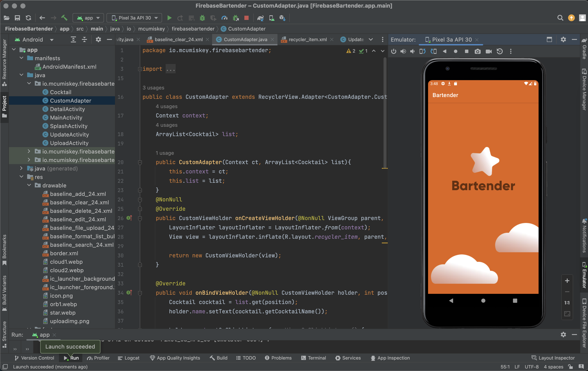Viewport: 588px width, 371px height.
Task: Open emulator snapshots with the clock-rewind icon
Action: tap(500, 52)
